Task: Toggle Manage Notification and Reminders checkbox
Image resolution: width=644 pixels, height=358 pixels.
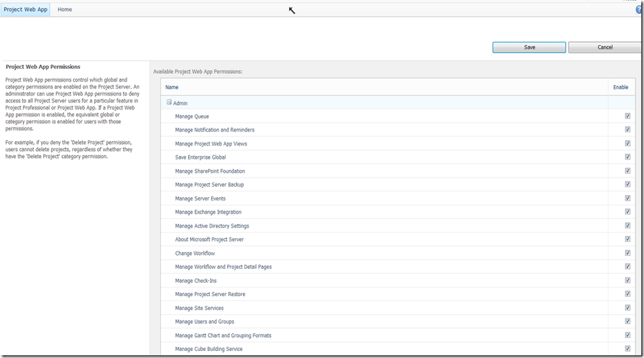Action: 627,130
